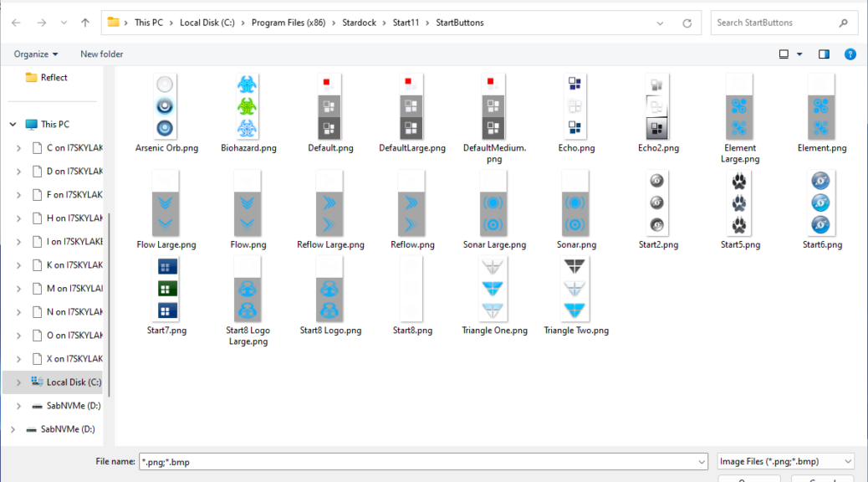Expand the K on I7SKYLAKE node

click(x=19, y=265)
